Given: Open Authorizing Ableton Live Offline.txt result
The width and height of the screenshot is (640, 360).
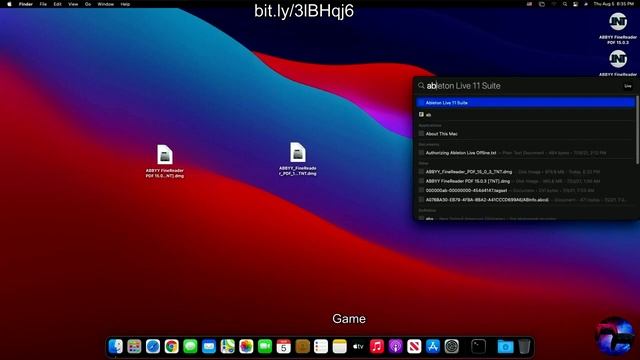Looking at the screenshot, I should pyautogui.click(x=525, y=153).
